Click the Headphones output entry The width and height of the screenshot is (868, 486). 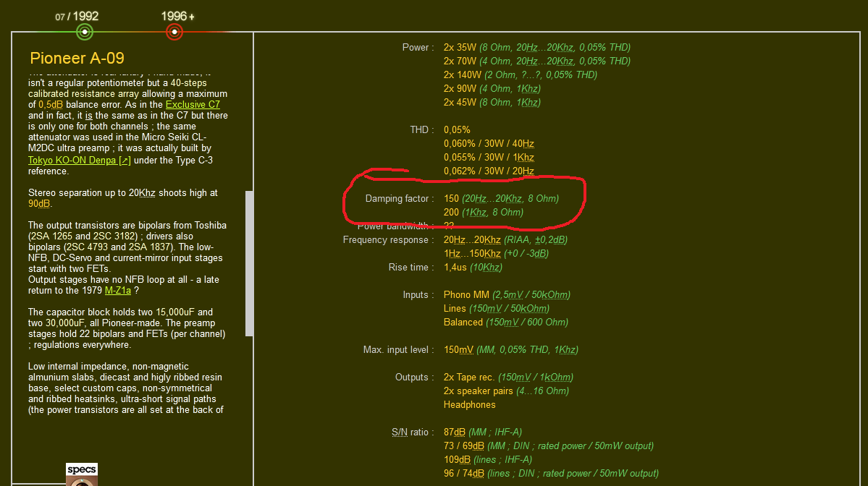point(469,405)
